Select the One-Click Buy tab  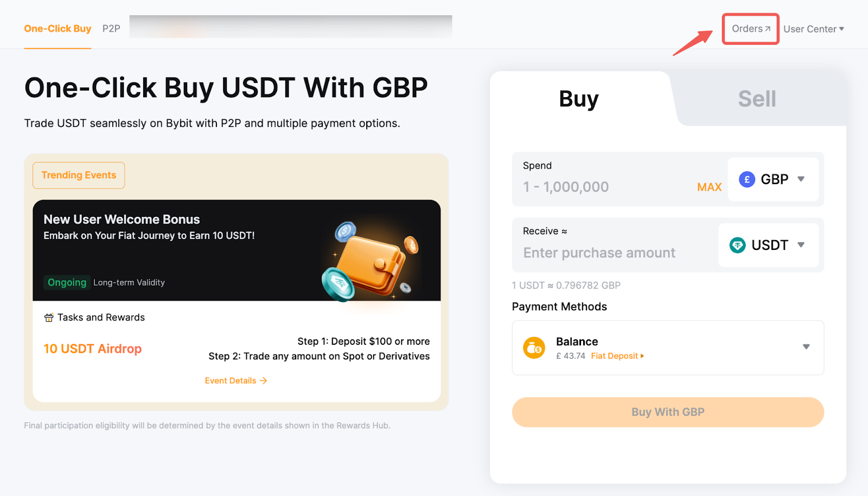[x=58, y=29]
